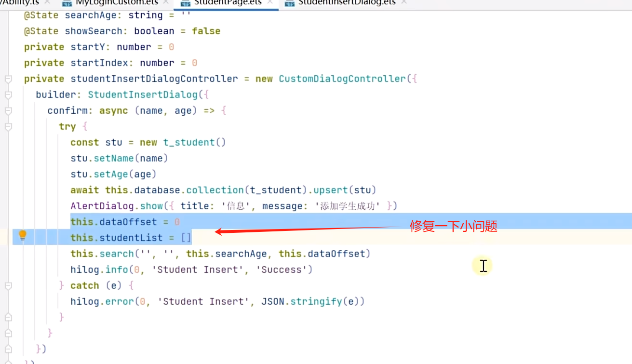
Task: Click number type on the startY line
Action: click(134, 47)
